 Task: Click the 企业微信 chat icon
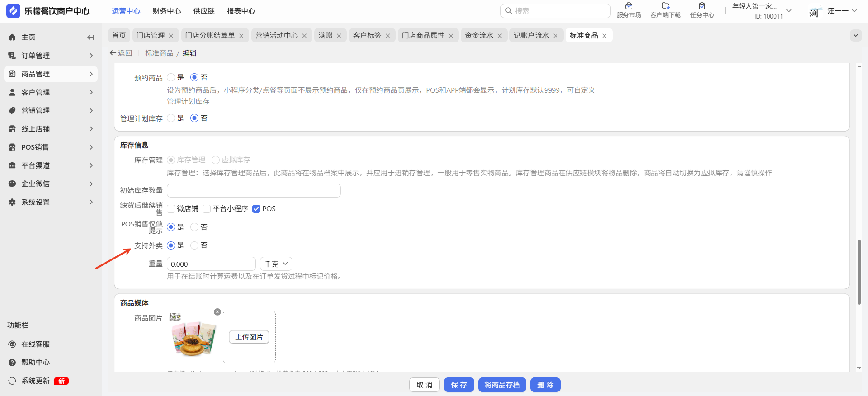(x=12, y=184)
